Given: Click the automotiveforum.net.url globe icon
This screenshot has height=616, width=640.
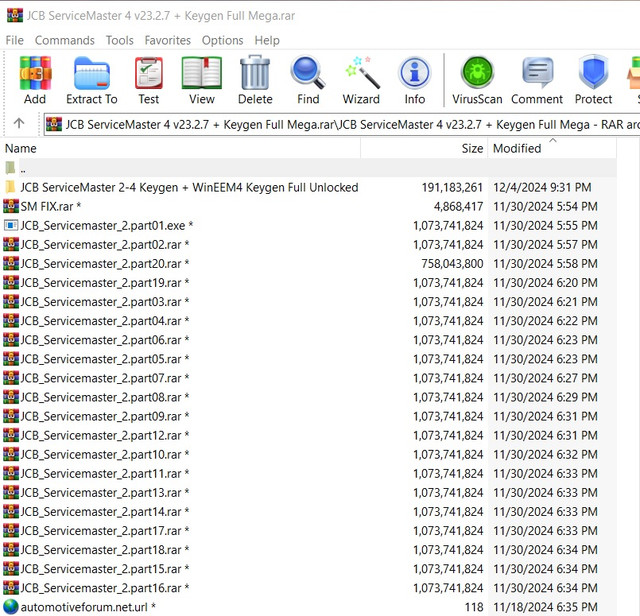Looking at the screenshot, I should tap(11, 607).
